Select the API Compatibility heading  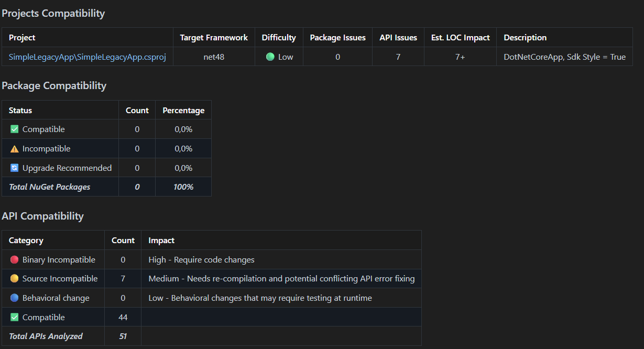[42, 216]
